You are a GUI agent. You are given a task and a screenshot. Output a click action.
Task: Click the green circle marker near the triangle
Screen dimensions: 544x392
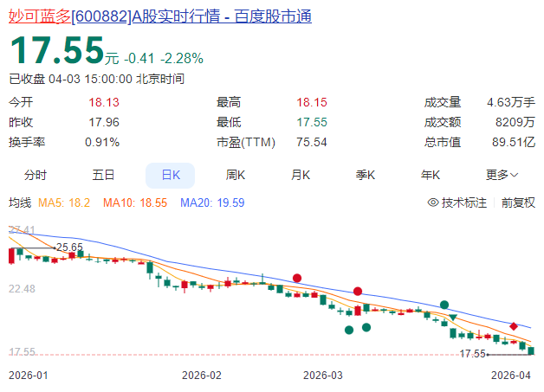(444, 305)
